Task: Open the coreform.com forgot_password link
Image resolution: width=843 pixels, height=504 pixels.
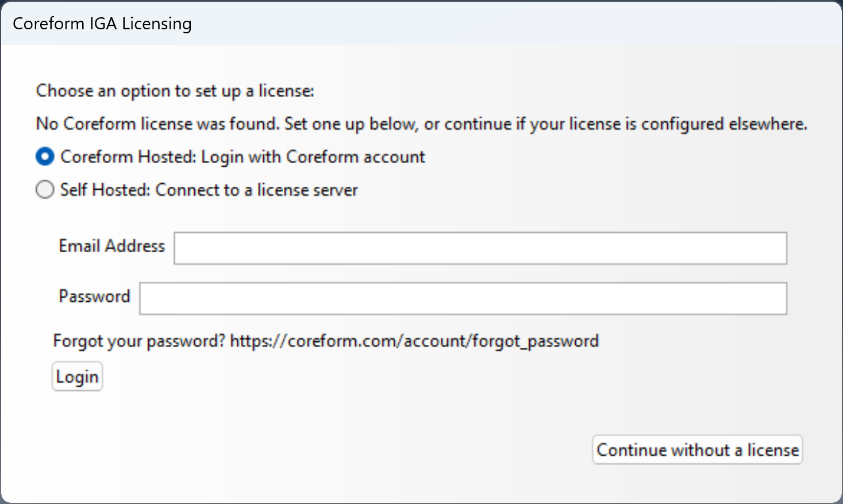Action: (414, 341)
